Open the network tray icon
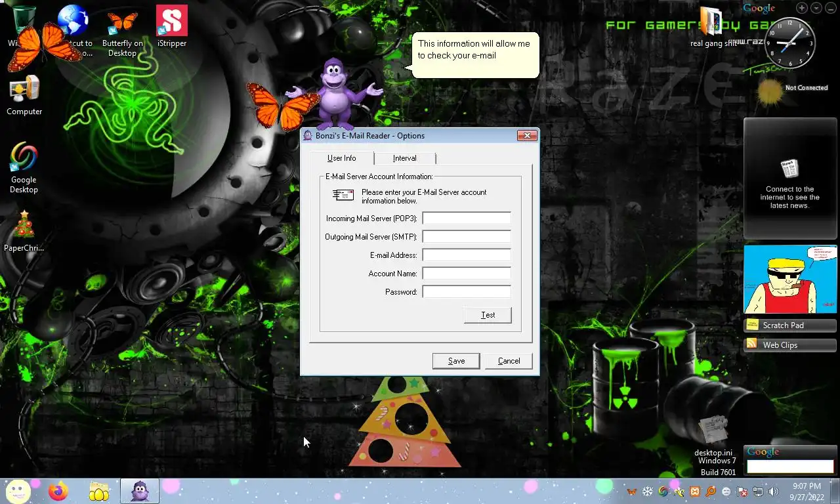840x504 pixels. coord(758,492)
